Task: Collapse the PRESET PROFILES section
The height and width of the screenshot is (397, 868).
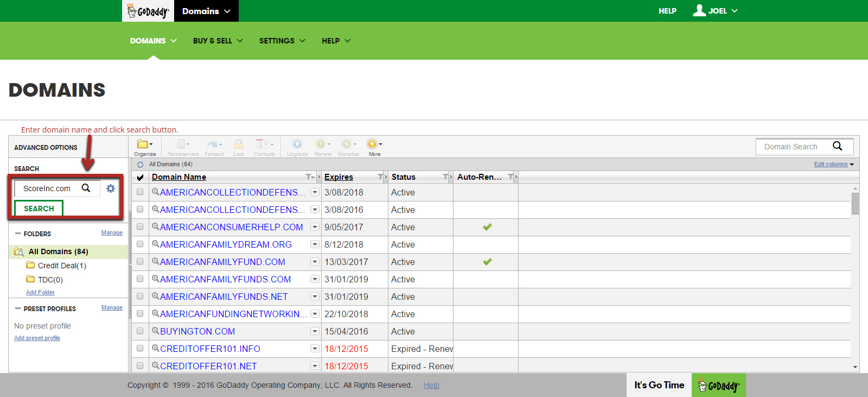Action: pos(18,308)
